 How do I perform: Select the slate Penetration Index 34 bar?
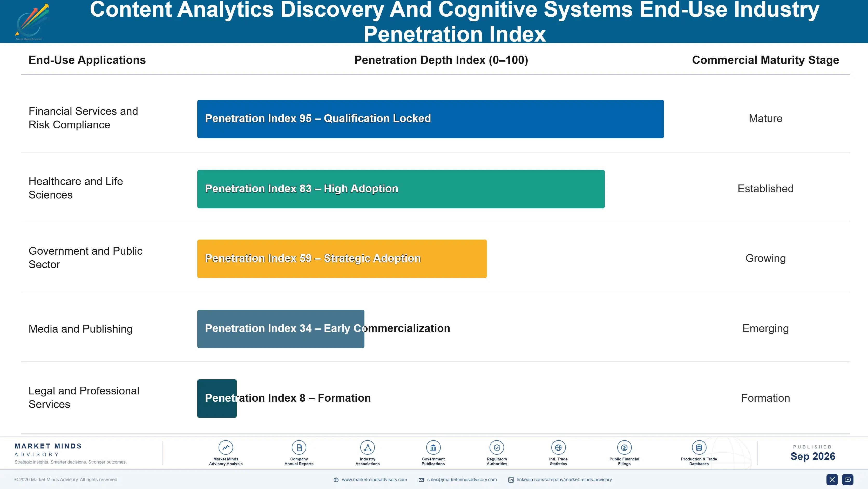[x=281, y=329]
